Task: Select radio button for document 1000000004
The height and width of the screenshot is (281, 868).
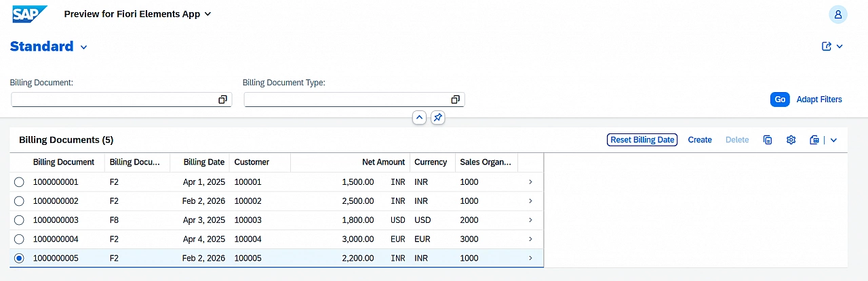Action: pos(19,239)
